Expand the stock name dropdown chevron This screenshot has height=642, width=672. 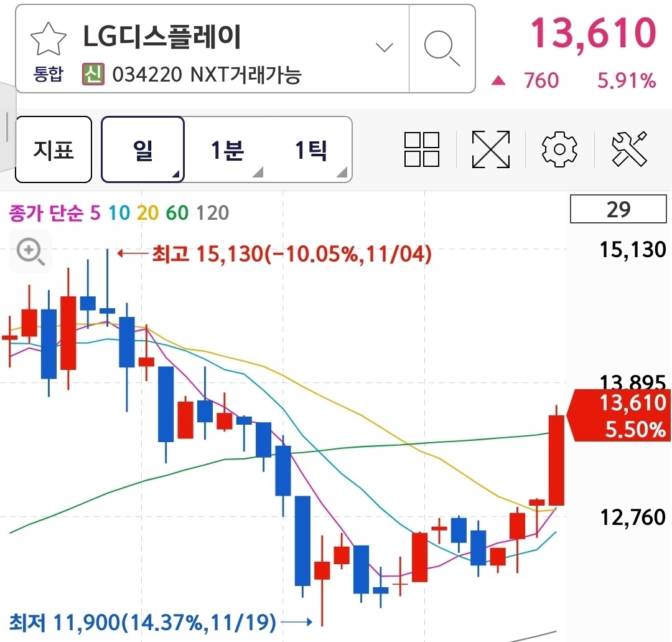pos(384,47)
